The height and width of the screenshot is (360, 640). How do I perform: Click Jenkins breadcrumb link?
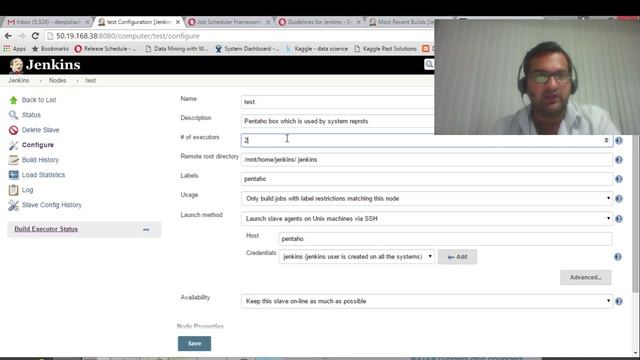[x=19, y=80]
